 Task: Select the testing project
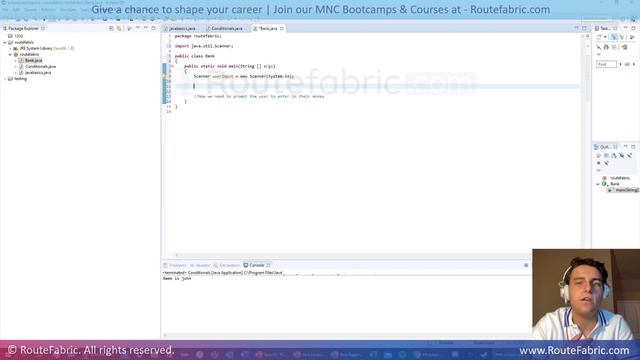(x=20, y=79)
